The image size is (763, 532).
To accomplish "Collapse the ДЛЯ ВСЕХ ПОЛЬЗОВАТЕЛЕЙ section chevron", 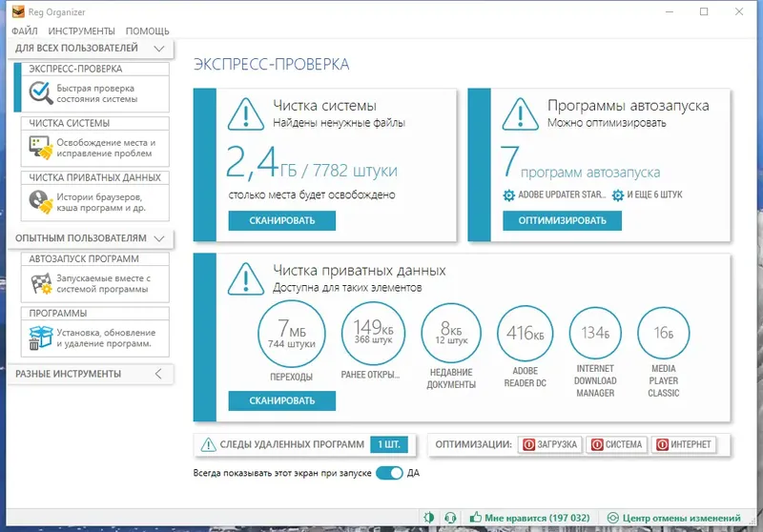I will pyautogui.click(x=158, y=48).
